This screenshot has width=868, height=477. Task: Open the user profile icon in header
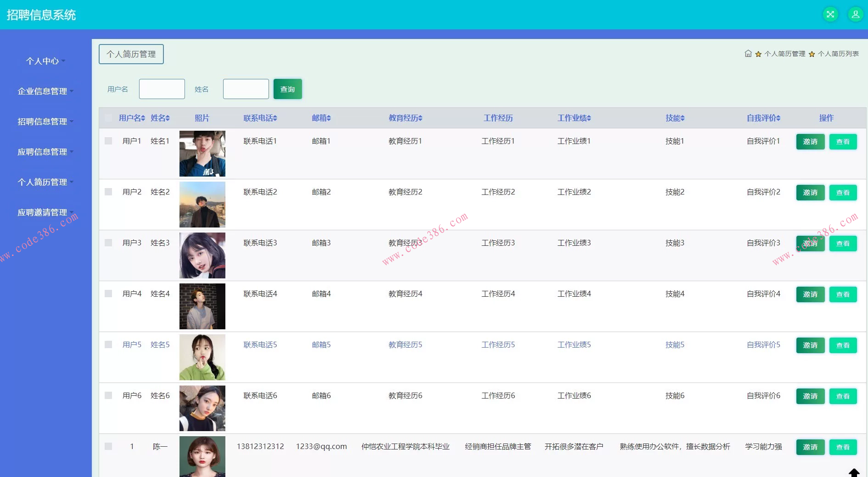855,14
